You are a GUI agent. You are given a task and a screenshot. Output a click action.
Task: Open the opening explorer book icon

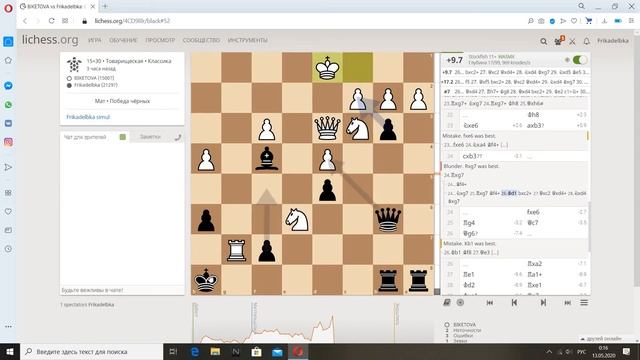447,302
